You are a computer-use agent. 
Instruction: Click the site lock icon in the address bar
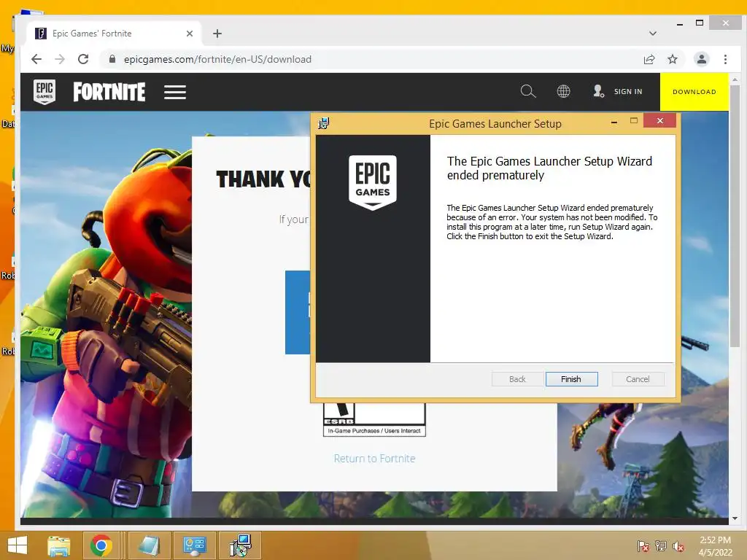[x=112, y=59]
